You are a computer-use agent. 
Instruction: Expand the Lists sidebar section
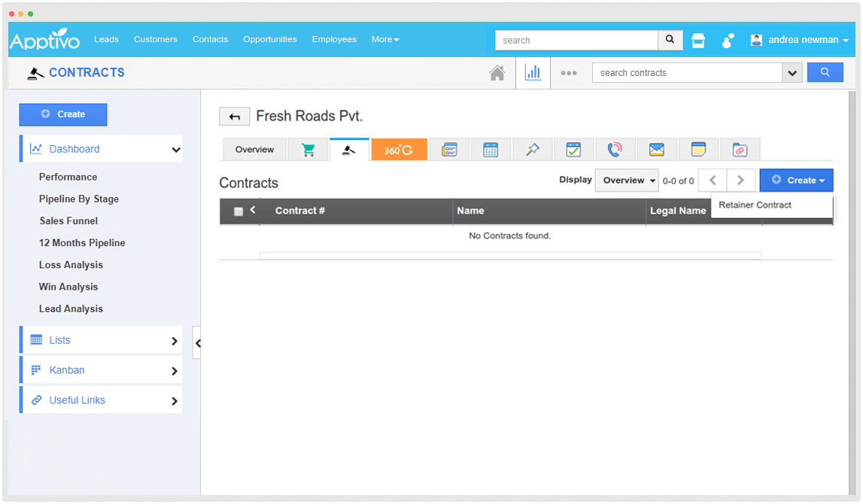[x=101, y=340]
